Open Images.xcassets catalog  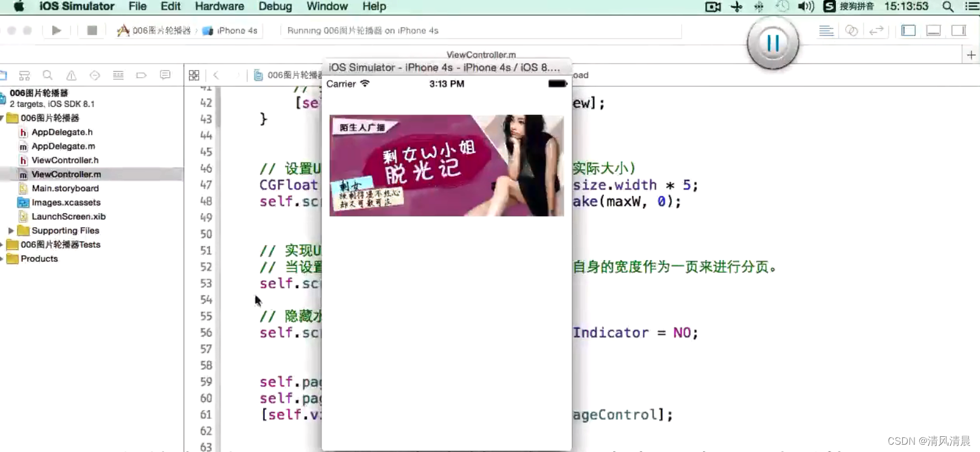point(66,202)
